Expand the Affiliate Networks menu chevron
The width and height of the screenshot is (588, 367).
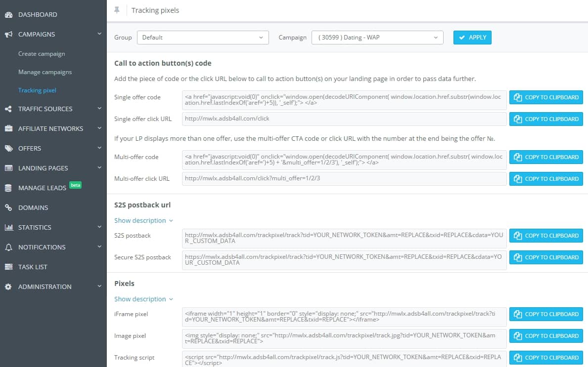click(99, 128)
